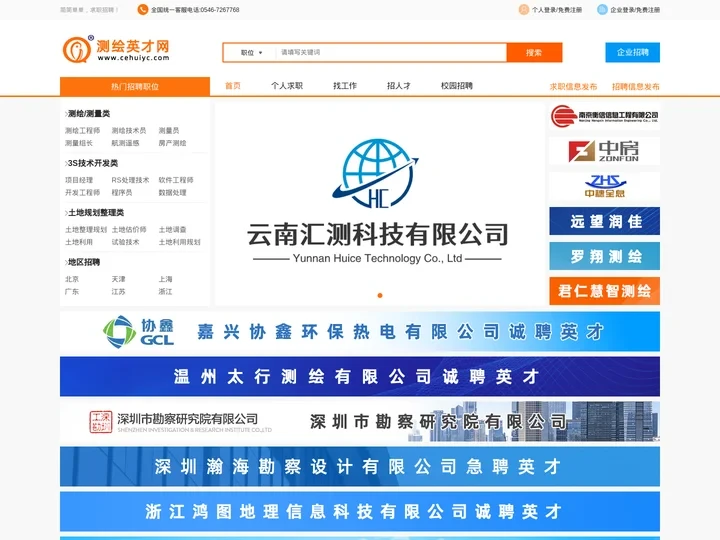The width and height of the screenshot is (720, 540).
Task: Click the 协鑫 GCL logo in banner
Action: pyautogui.click(x=139, y=332)
